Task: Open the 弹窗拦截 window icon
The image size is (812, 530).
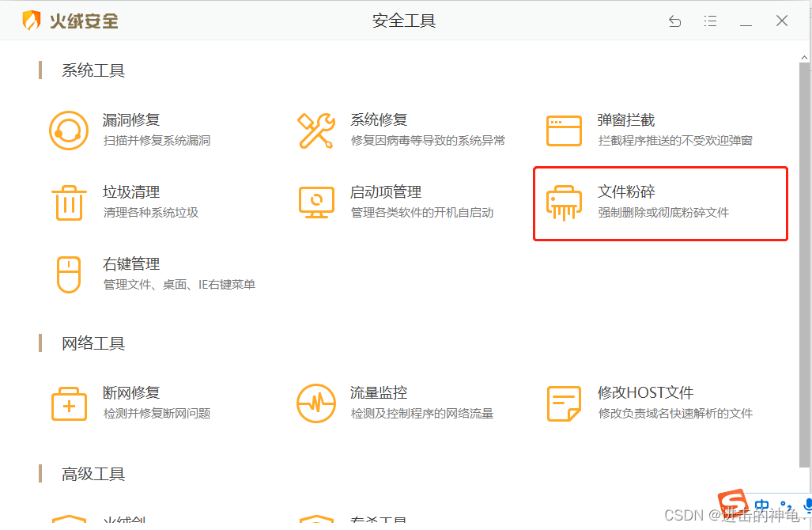Action: click(x=564, y=131)
